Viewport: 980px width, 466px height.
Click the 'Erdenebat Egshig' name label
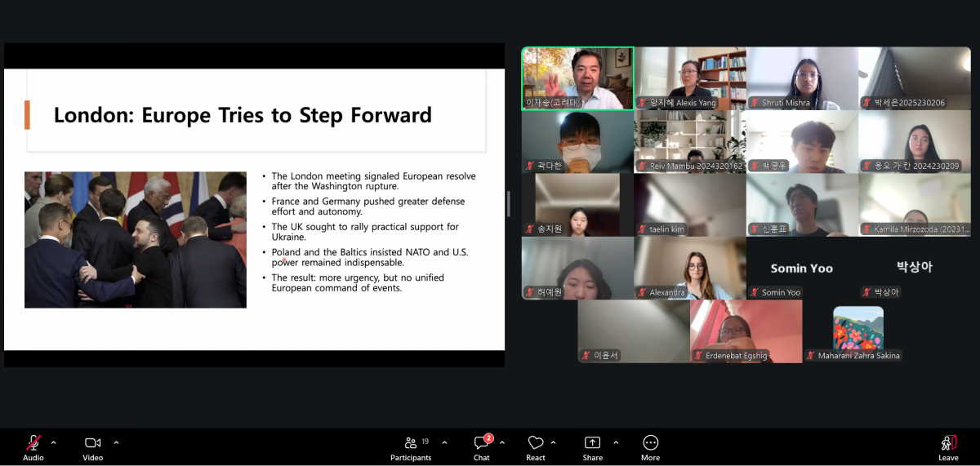738,356
